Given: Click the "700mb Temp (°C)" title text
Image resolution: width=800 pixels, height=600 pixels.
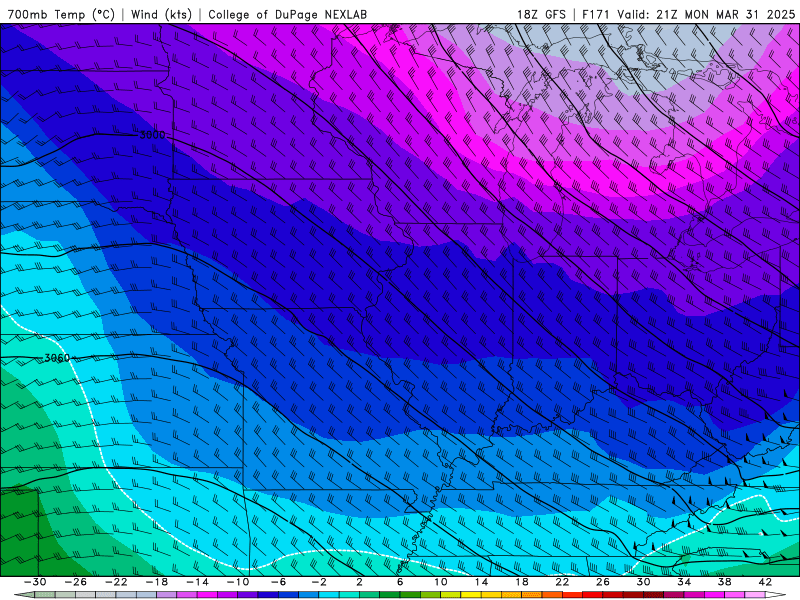Looking at the screenshot, I should tap(61, 14).
